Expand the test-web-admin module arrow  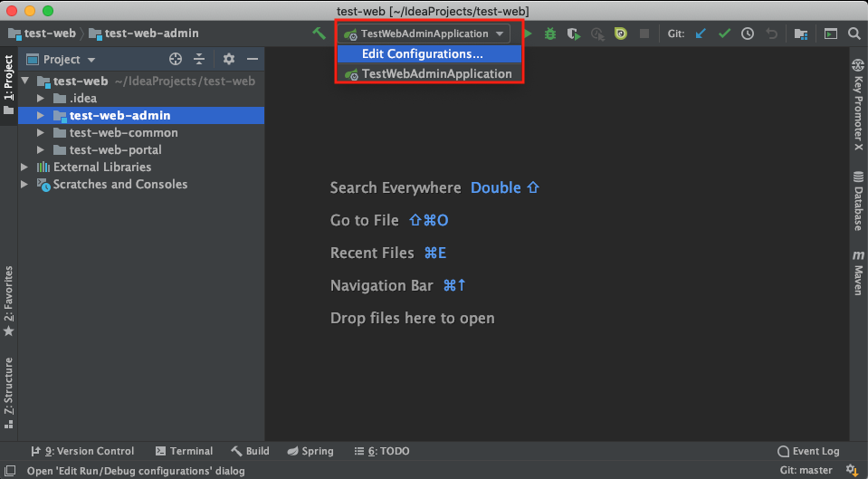click(41, 115)
